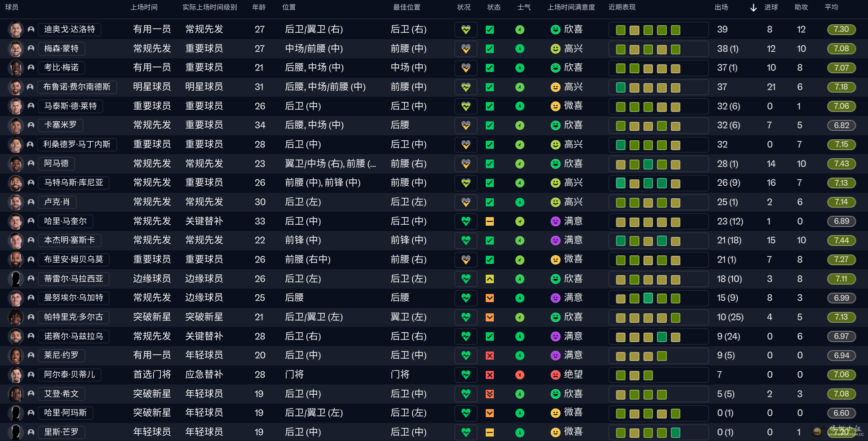The image size is (868, 441).
Task: Click the red injury status icon for 莱尼·约罗
Action: coord(490,356)
